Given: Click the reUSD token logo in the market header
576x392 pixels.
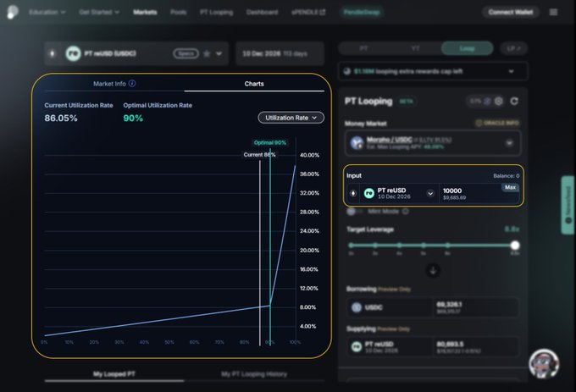Looking at the screenshot, I should pyautogui.click(x=73, y=53).
